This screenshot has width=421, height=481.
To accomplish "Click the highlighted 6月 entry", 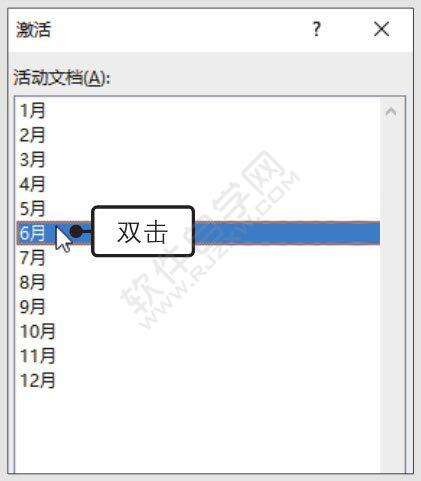I will point(198,233).
